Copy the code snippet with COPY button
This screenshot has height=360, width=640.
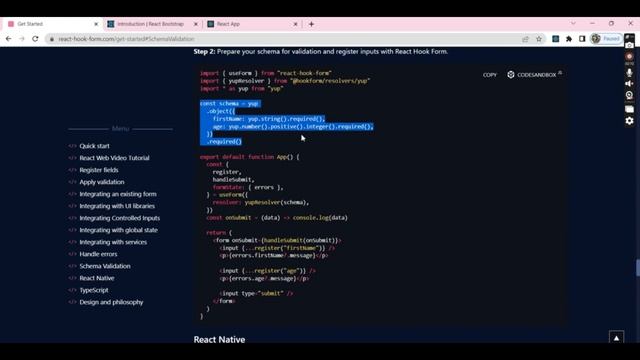coord(490,75)
